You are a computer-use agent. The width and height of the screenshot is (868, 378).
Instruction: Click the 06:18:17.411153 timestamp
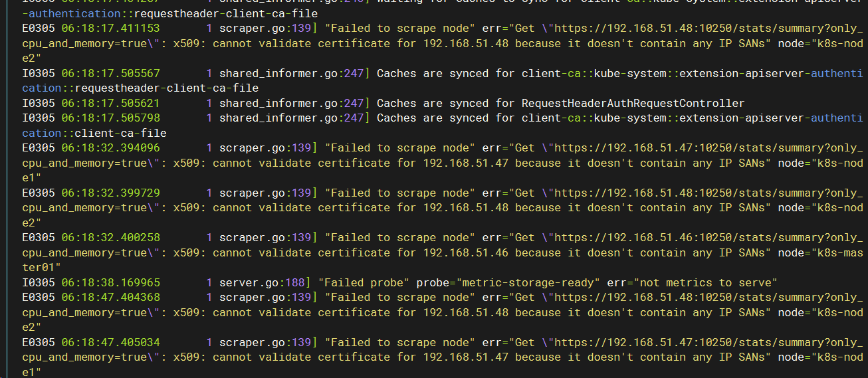[x=110, y=29]
